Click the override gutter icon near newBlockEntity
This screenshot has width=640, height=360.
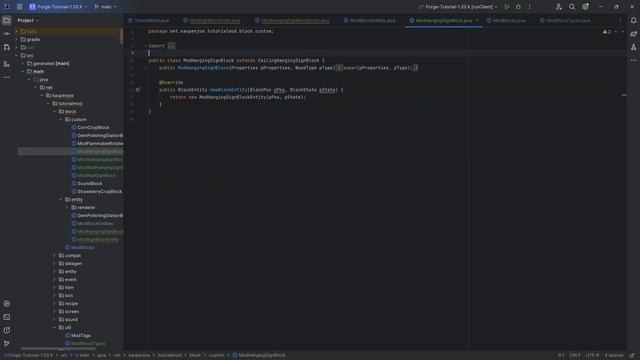[138, 90]
